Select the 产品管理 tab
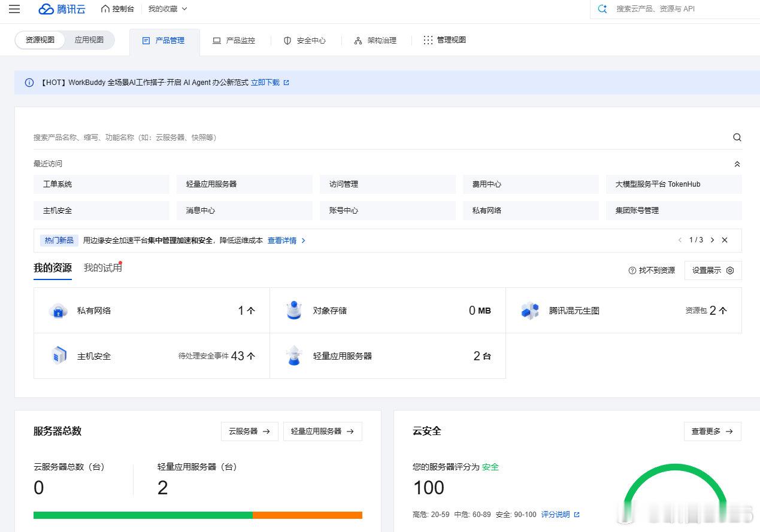760x532 pixels. (x=163, y=41)
